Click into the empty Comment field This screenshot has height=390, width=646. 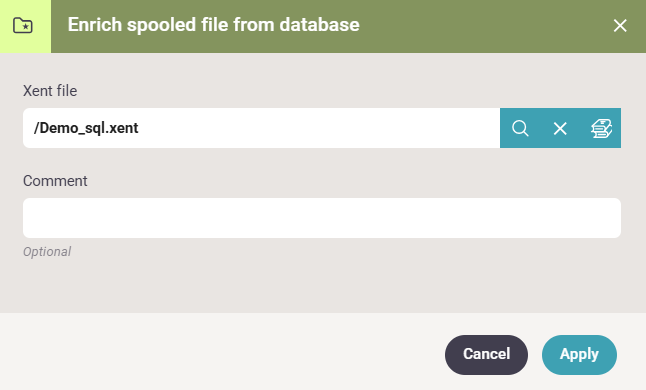point(322,218)
